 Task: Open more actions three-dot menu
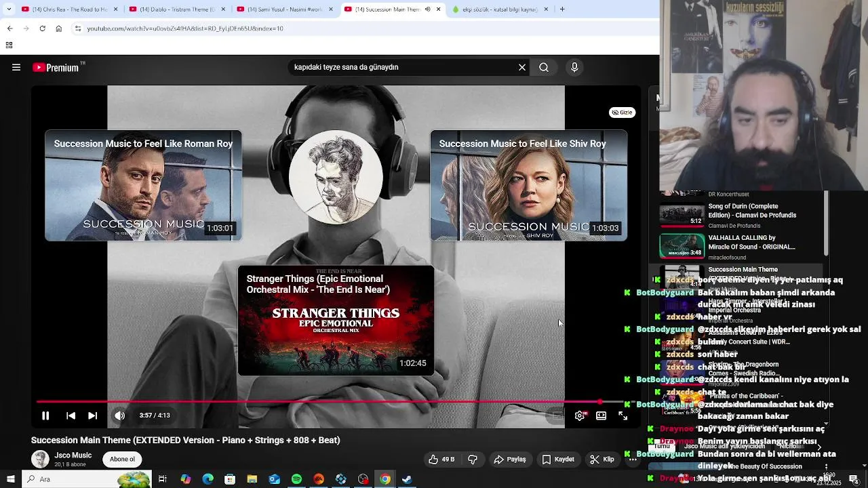click(x=632, y=460)
